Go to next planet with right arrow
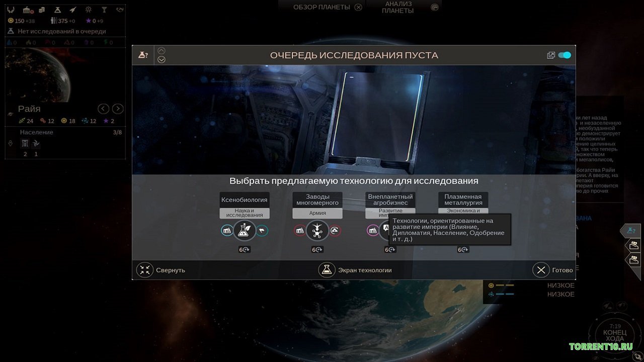 tap(118, 109)
